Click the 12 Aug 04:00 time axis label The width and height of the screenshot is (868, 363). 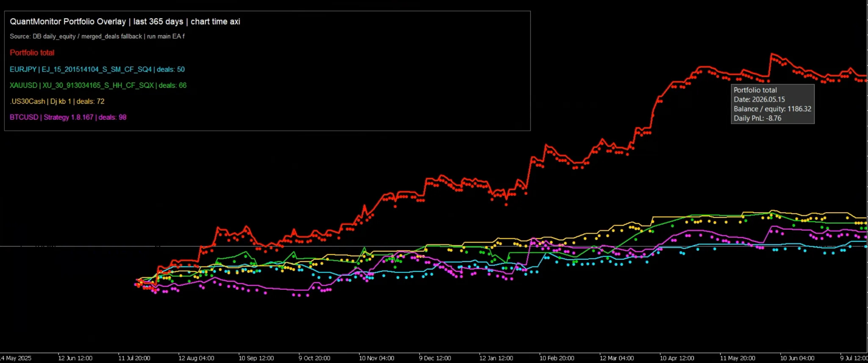point(196,358)
